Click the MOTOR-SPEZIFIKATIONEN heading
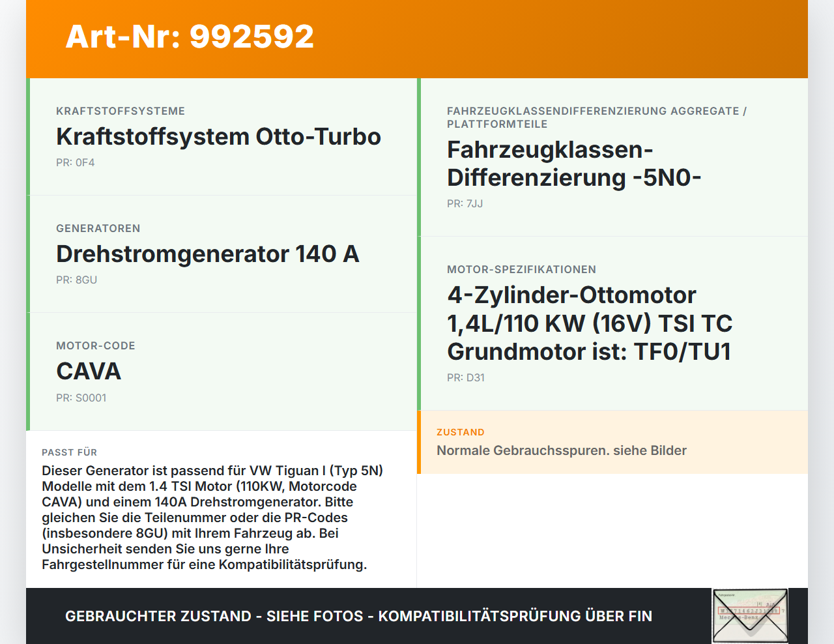Viewport: 834px width, 644px height. coord(521,269)
